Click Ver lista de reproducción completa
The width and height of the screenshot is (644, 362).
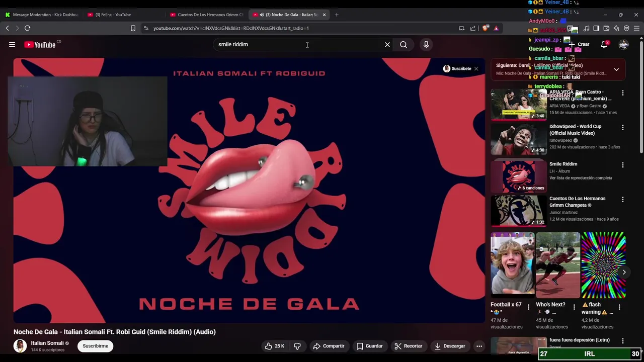581,178
